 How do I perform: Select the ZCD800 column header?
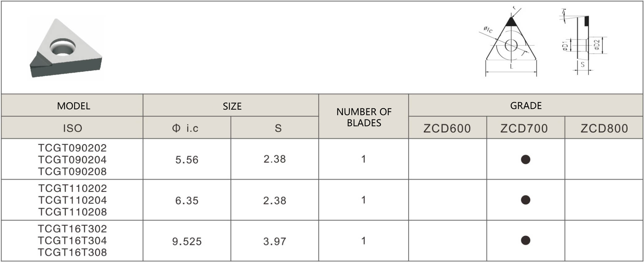click(x=604, y=128)
